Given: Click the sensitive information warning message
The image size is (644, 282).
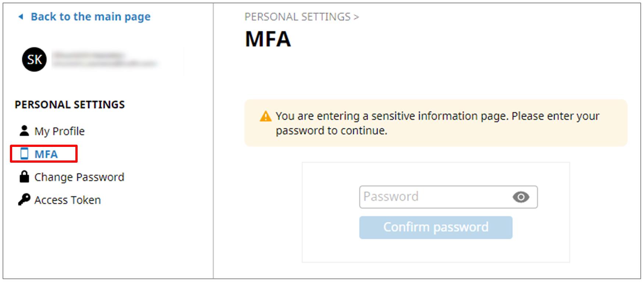Looking at the screenshot, I should coord(437,123).
